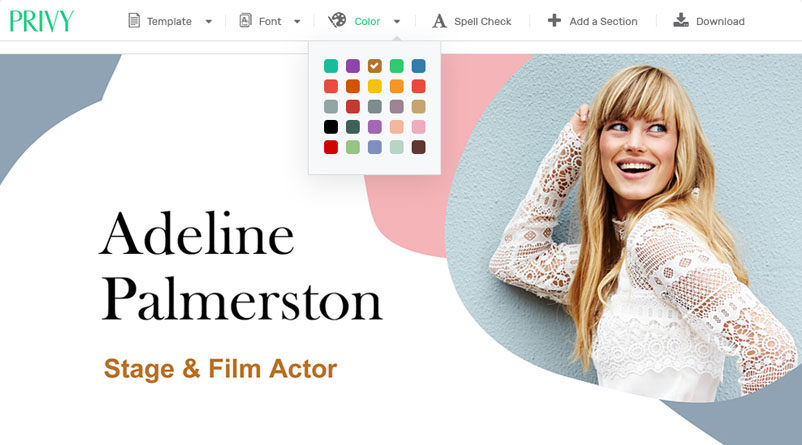
Task: Click the Add a Section text
Action: [x=604, y=21]
